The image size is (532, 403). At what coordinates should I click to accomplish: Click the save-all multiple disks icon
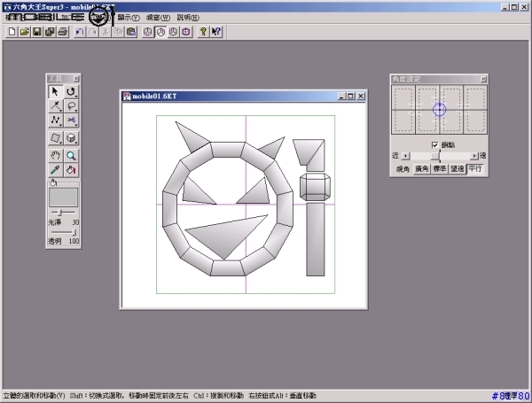point(51,32)
